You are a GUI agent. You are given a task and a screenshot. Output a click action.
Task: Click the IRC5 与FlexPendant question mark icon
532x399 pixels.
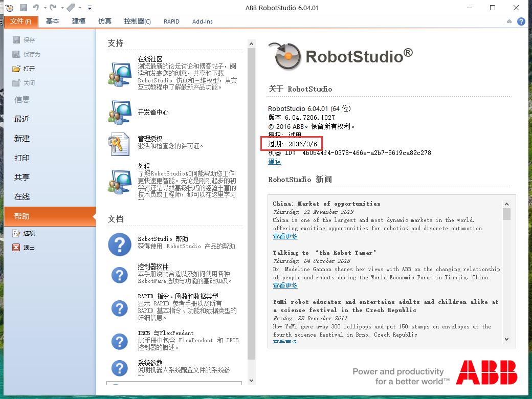(x=119, y=342)
